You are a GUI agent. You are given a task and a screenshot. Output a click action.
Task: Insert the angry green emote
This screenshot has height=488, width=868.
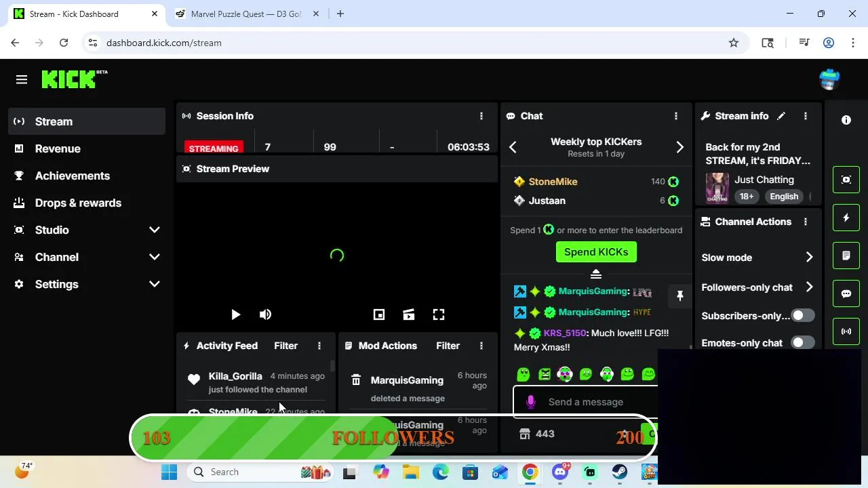tap(544, 373)
